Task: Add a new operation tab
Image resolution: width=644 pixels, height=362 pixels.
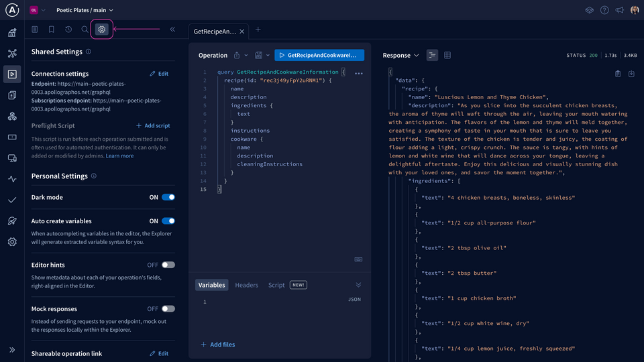Action: [x=258, y=29]
